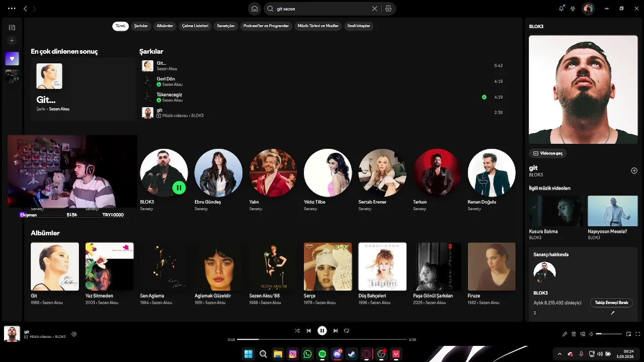
Task: Pause playback with the main player button
Action: coord(322,331)
